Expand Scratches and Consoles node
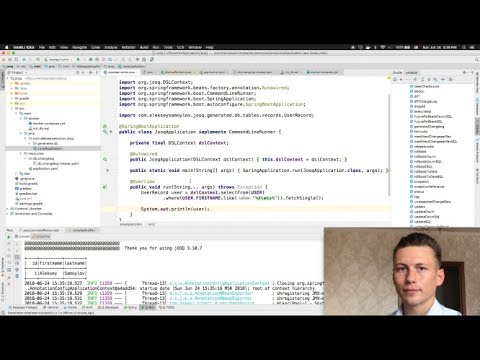This screenshot has height=360, width=480. (x=7, y=214)
